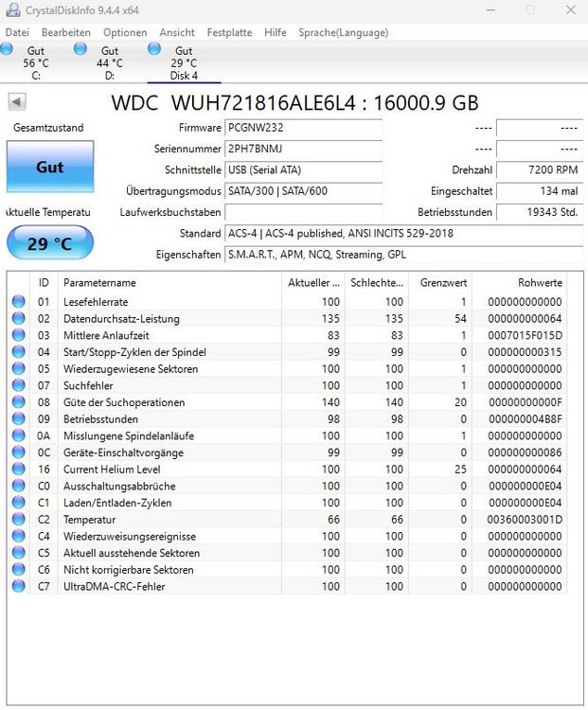Click the previous disk arrow button
The height and width of the screenshot is (710, 588).
point(17,101)
